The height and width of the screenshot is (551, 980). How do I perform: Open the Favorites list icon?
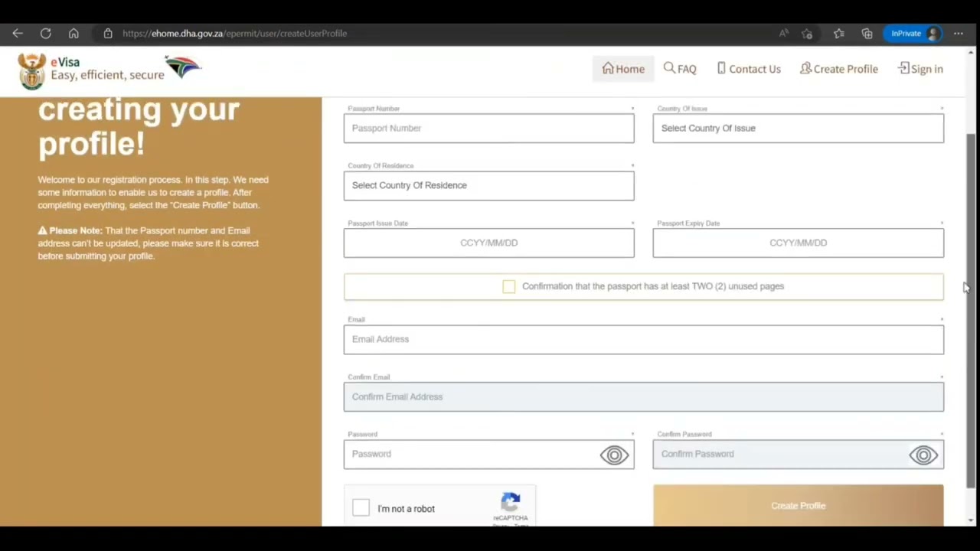(x=839, y=34)
